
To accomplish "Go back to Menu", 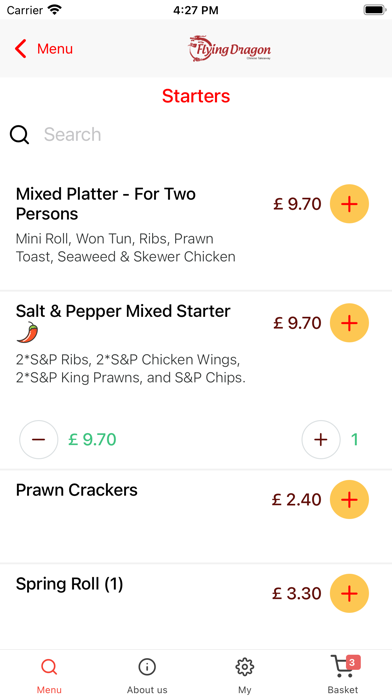I will click(44, 48).
